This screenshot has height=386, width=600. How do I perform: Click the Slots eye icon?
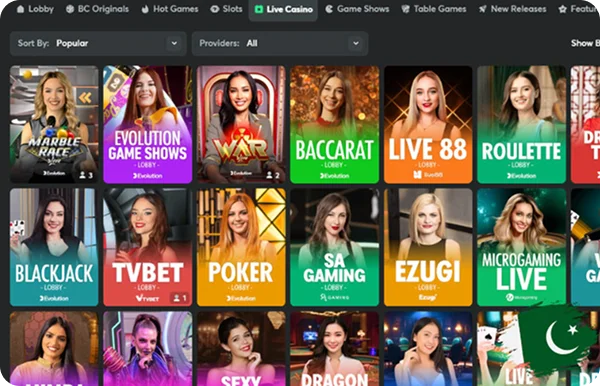[x=215, y=9]
